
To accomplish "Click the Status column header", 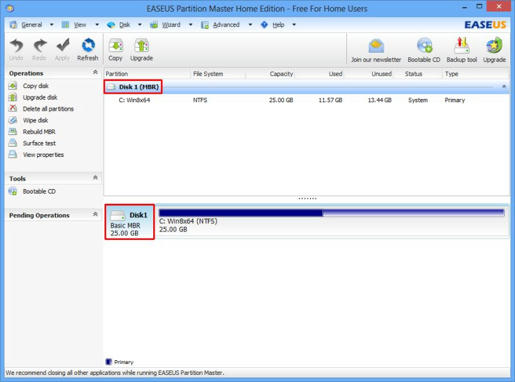I will 414,74.
